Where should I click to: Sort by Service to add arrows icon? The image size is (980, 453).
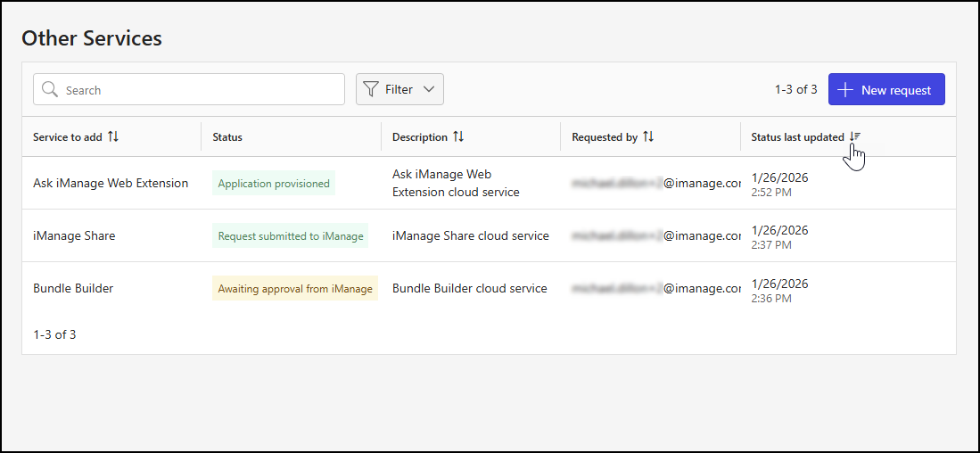(113, 136)
